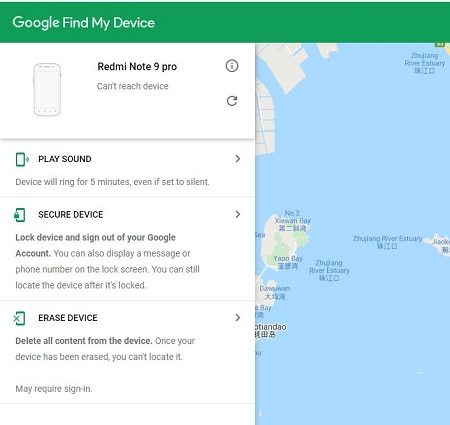Image resolution: width=450 pixels, height=425 pixels.
Task: Click the Secure Device lock icon
Action: pyautogui.click(x=20, y=215)
